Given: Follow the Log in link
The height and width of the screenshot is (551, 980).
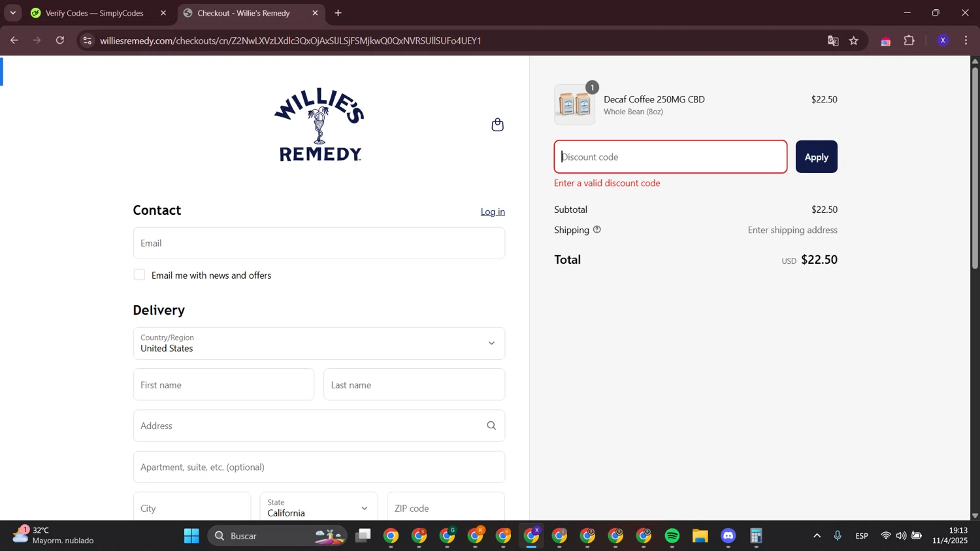Looking at the screenshot, I should 493,212.
